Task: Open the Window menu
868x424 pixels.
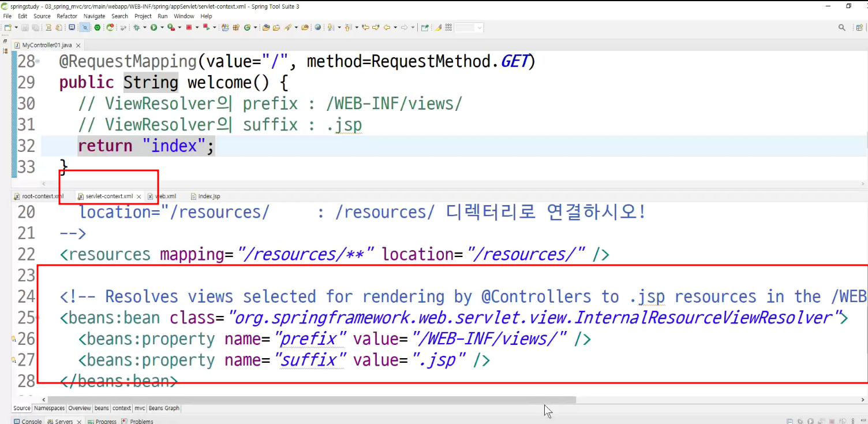Action: (x=184, y=16)
